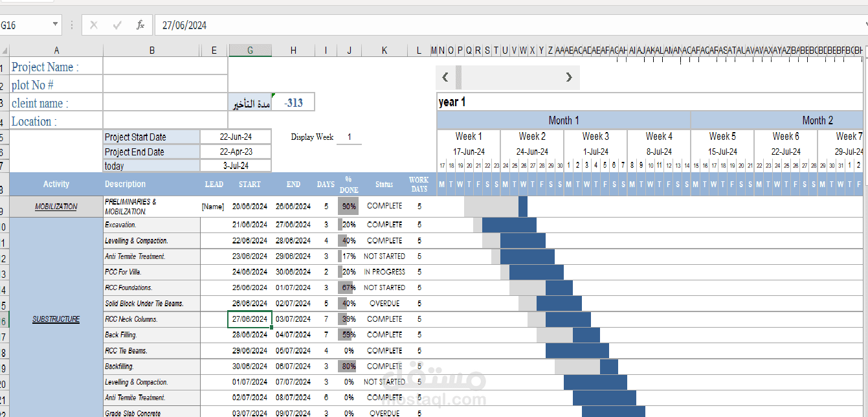The width and height of the screenshot is (868, 417).
Task: Click the 'Week 3' header cell
Action: point(595,136)
